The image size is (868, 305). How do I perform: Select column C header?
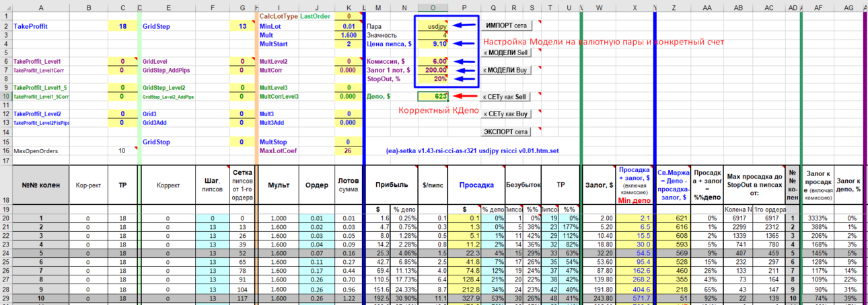click(x=122, y=7)
